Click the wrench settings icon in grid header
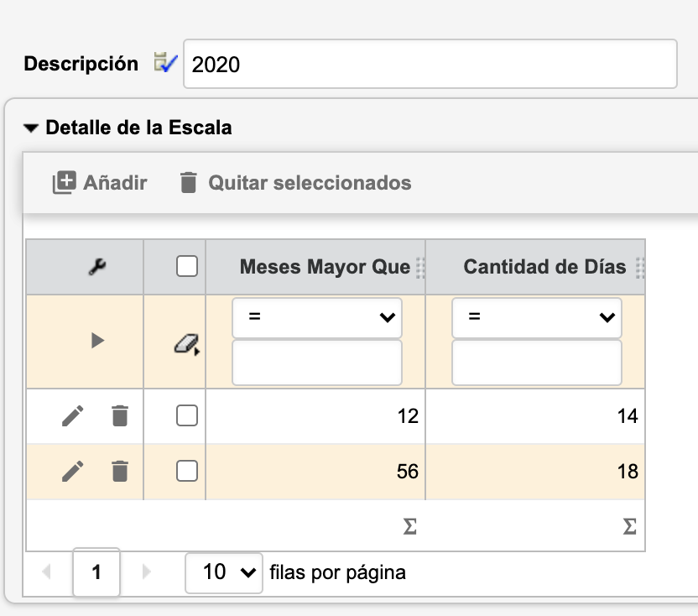The width and height of the screenshot is (698, 616). point(96,268)
